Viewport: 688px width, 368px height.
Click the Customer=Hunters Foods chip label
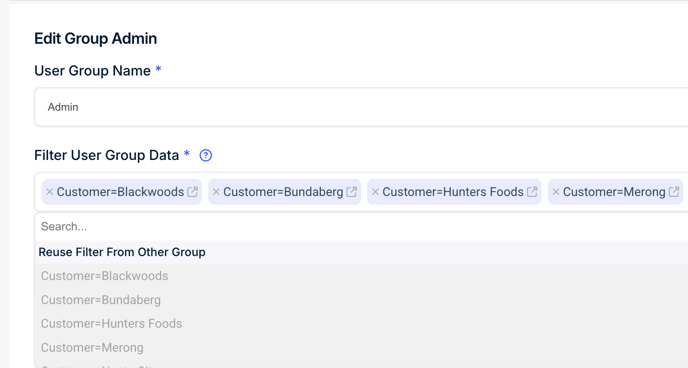[x=453, y=192]
